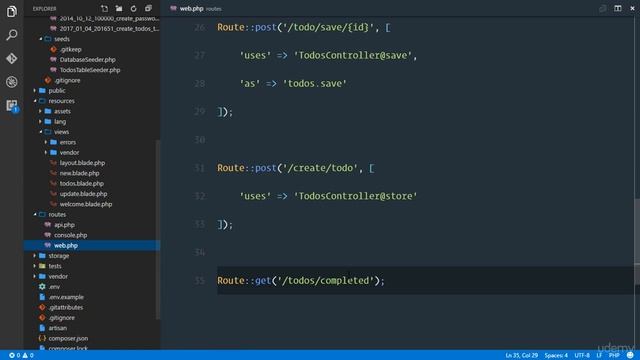Collapse all folders in Explorer
Viewport: 640px width, 360px height.
pos(148,9)
